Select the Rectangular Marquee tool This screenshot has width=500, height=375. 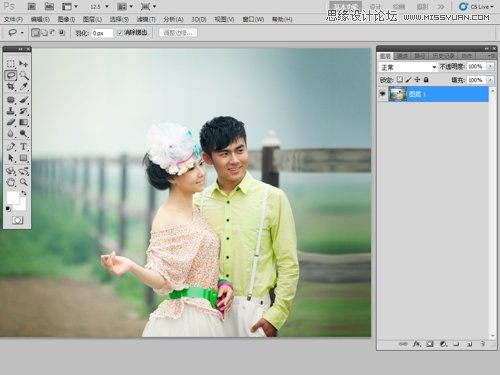(11, 64)
